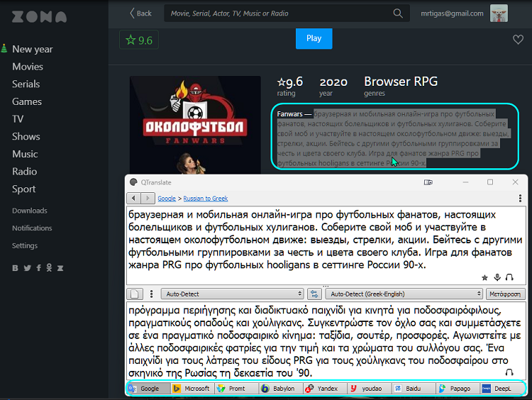Click the Browser RPG genre text
Viewport: 532px width, 400px height.
[x=401, y=82]
